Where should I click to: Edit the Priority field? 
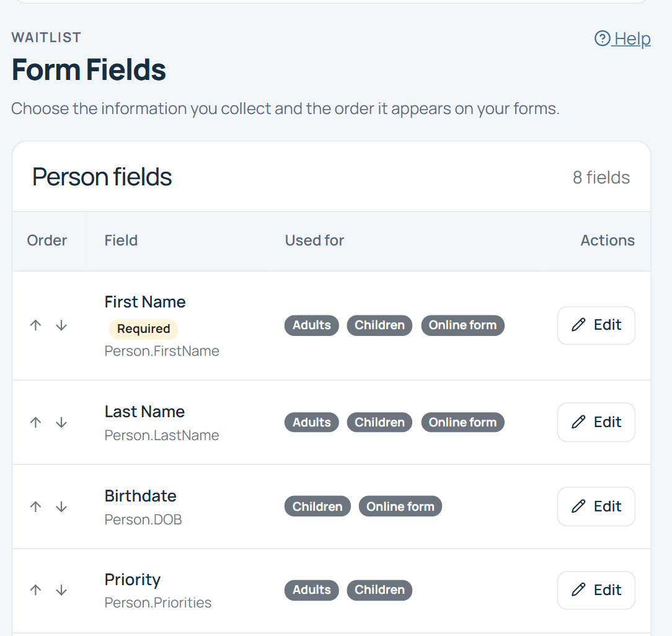pos(596,590)
